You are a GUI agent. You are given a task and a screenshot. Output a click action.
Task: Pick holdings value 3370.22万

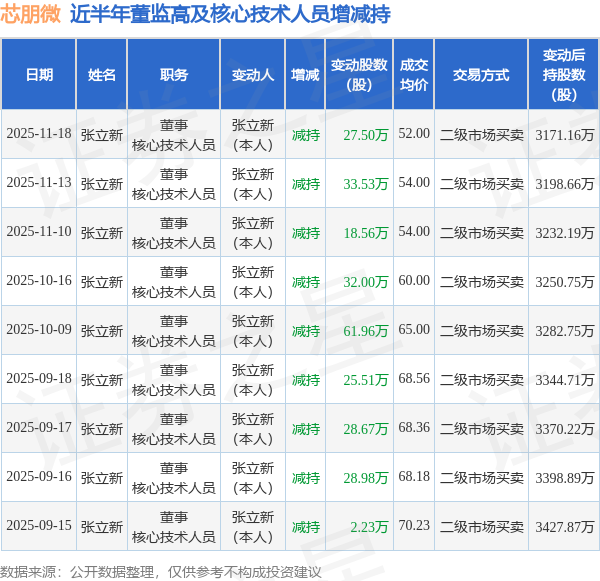pyautogui.click(x=564, y=429)
